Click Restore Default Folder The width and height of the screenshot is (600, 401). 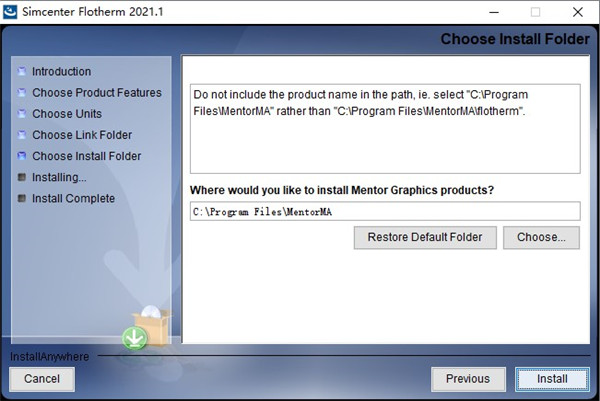click(x=425, y=237)
